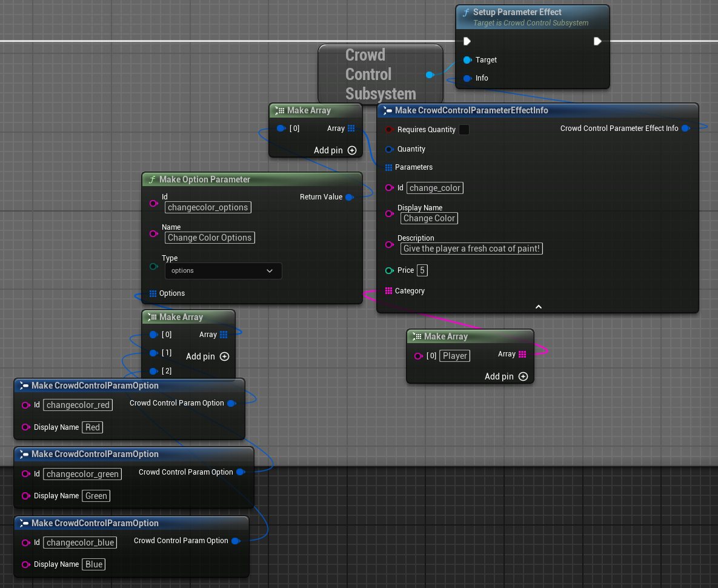Click the Setup Parameter Effect exec input pin
The height and width of the screenshot is (588, 718).
click(467, 41)
